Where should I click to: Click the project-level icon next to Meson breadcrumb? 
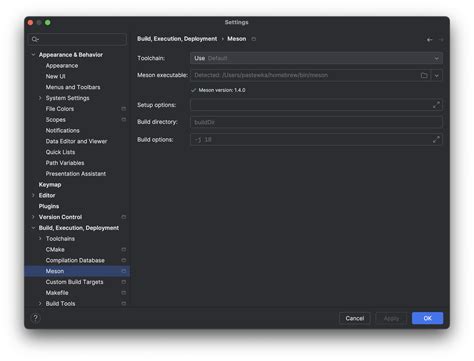[254, 39]
